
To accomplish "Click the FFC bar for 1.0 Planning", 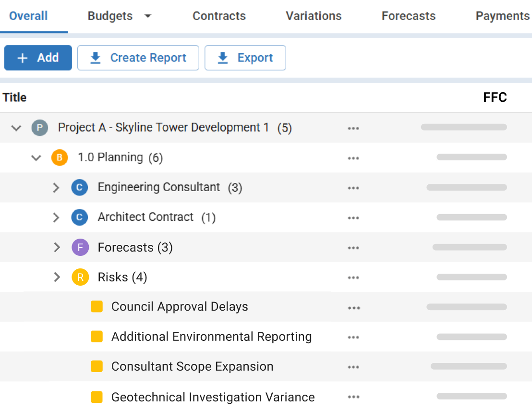I will (x=472, y=157).
